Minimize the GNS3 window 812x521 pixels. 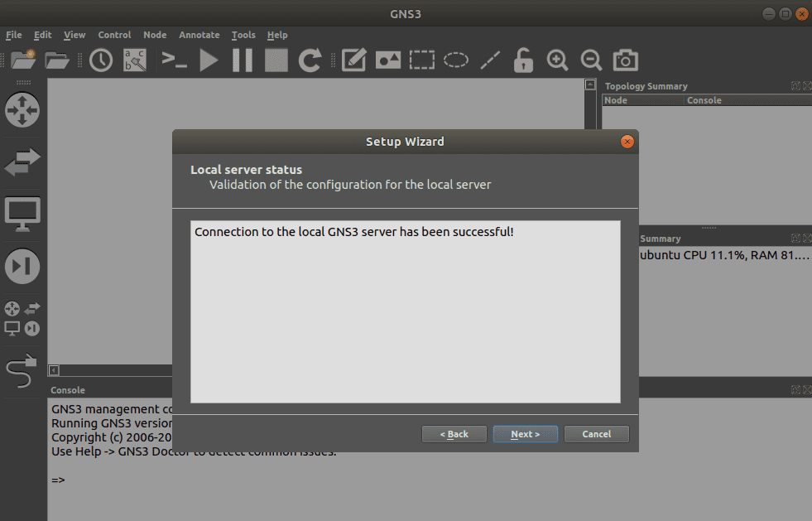pyautogui.click(x=769, y=14)
